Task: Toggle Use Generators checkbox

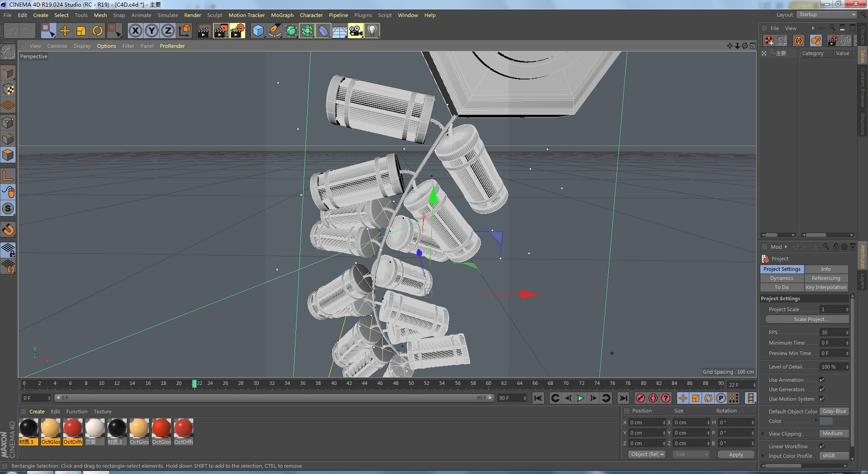Action: pyautogui.click(x=822, y=389)
